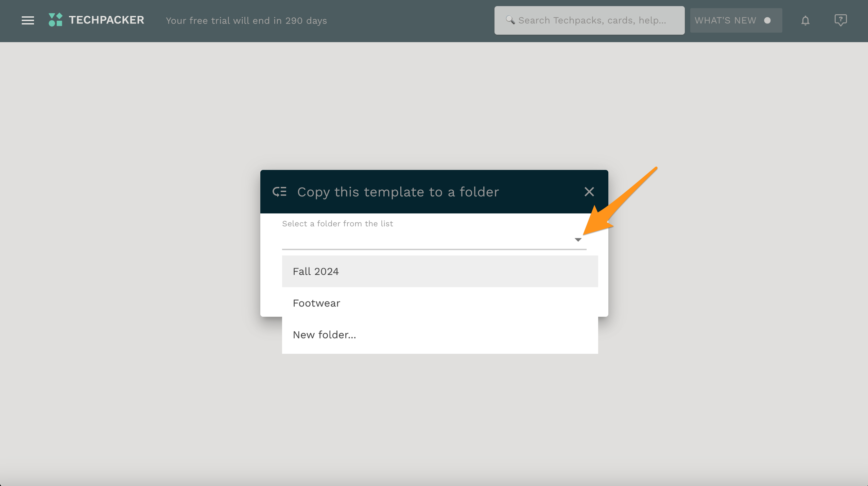This screenshot has height=486, width=868.
Task: Click the magnifier search icon
Action: click(510, 20)
